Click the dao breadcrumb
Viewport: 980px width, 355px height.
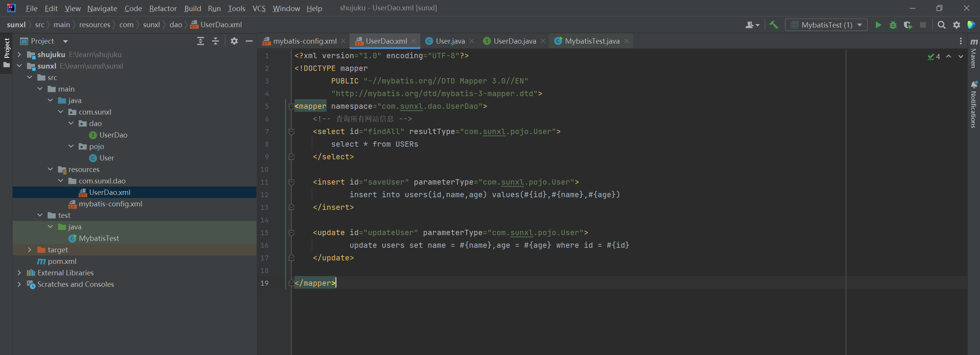point(176,25)
